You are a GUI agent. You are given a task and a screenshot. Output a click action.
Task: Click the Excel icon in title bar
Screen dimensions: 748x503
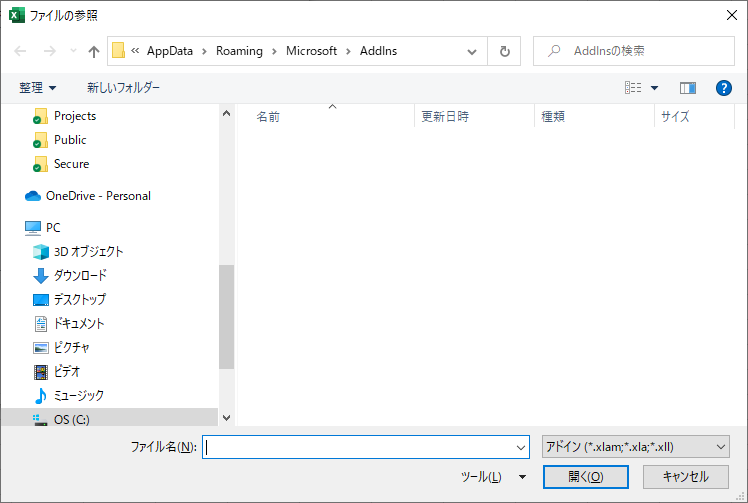click(x=16, y=15)
